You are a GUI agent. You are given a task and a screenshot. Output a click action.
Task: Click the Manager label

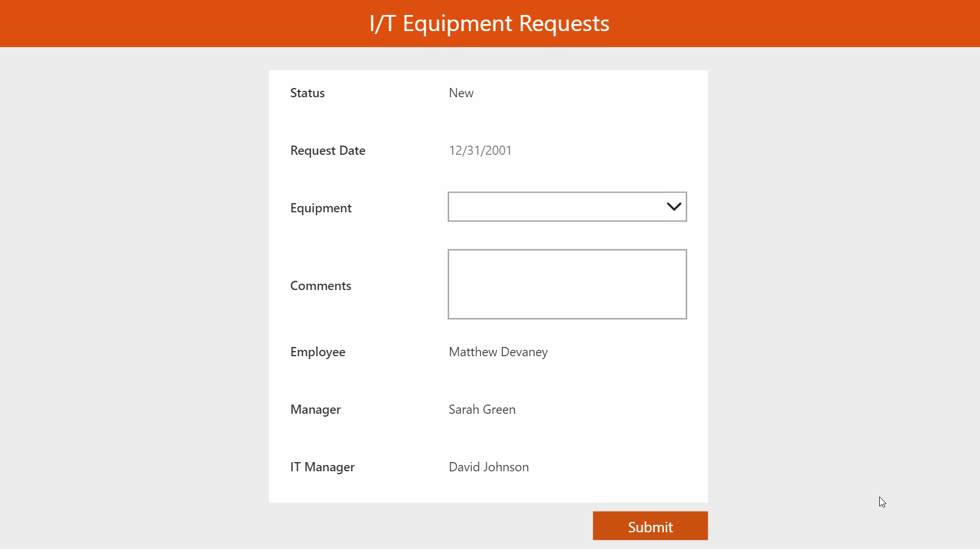pos(315,409)
